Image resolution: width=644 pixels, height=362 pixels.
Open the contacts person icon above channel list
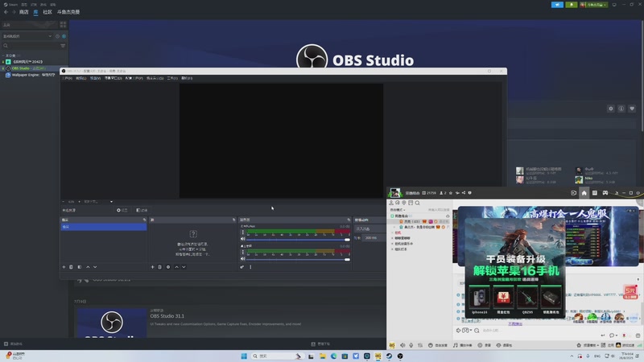pos(391,203)
